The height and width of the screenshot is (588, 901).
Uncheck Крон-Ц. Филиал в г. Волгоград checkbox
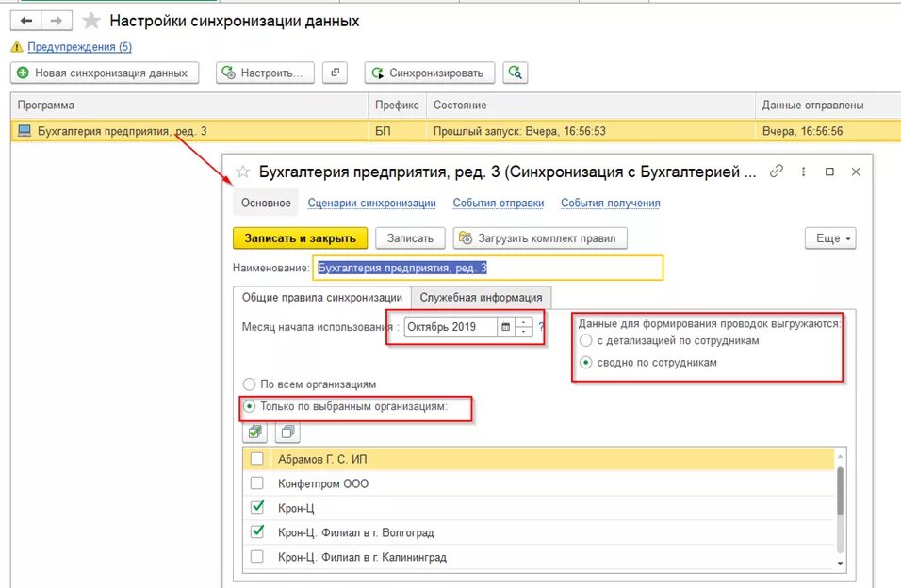point(257,532)
